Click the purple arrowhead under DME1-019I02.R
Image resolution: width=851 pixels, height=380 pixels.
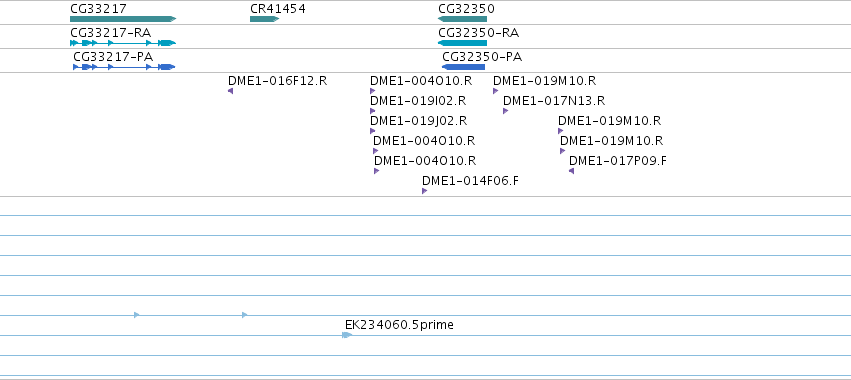pyautogui.click(x=372, y=111)
